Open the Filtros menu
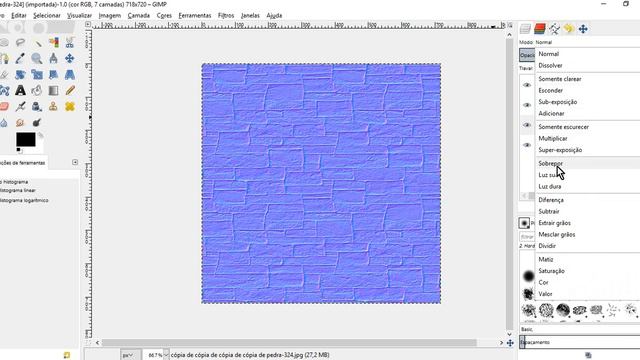Image resolution: width=640 pixels, height=360 pixels. [226, 16]
